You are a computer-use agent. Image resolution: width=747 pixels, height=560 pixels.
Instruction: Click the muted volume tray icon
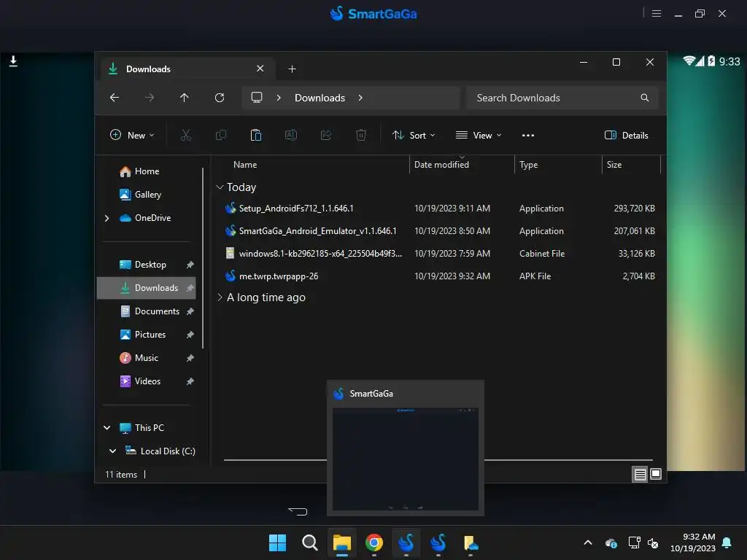tap(653, 542)
